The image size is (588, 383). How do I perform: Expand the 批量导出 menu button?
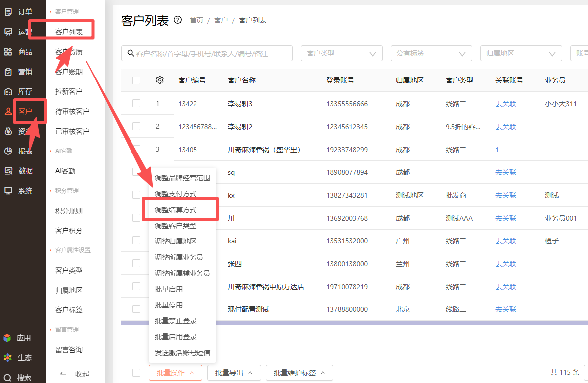coord(234,373)
